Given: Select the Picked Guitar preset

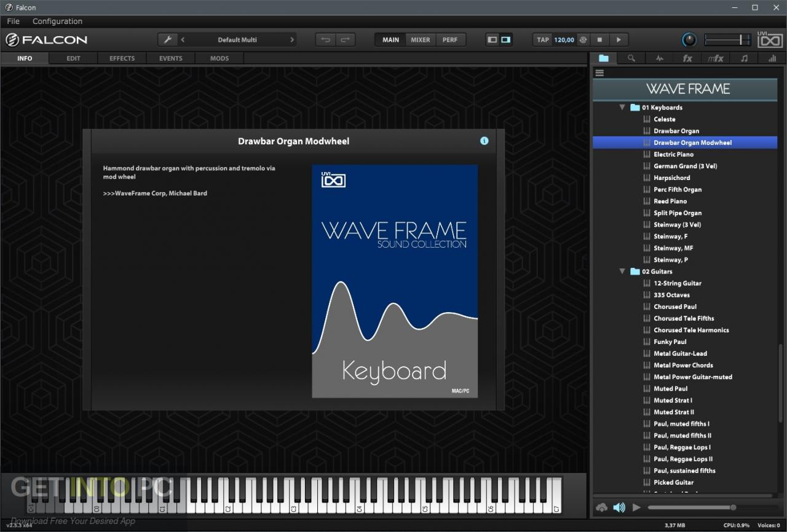Looking at the screenshot, I should pos(673,482).
